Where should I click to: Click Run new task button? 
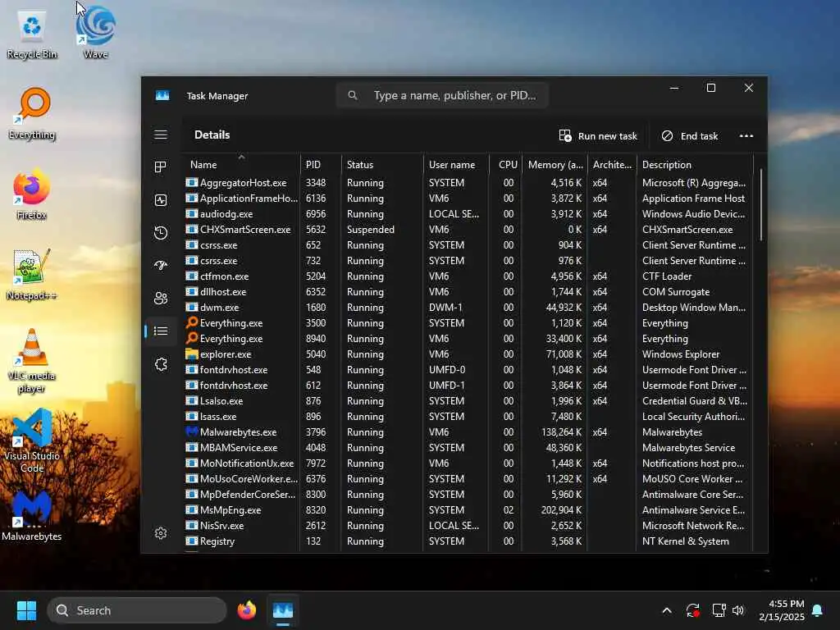(598, 136)
